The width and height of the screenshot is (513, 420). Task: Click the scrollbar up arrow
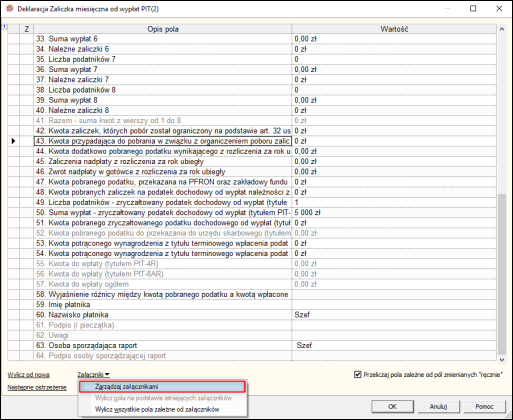coord(502,29)
